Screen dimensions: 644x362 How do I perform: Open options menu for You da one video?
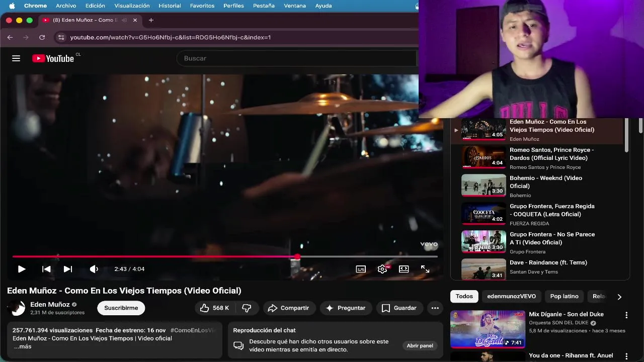tap(626, 356)
